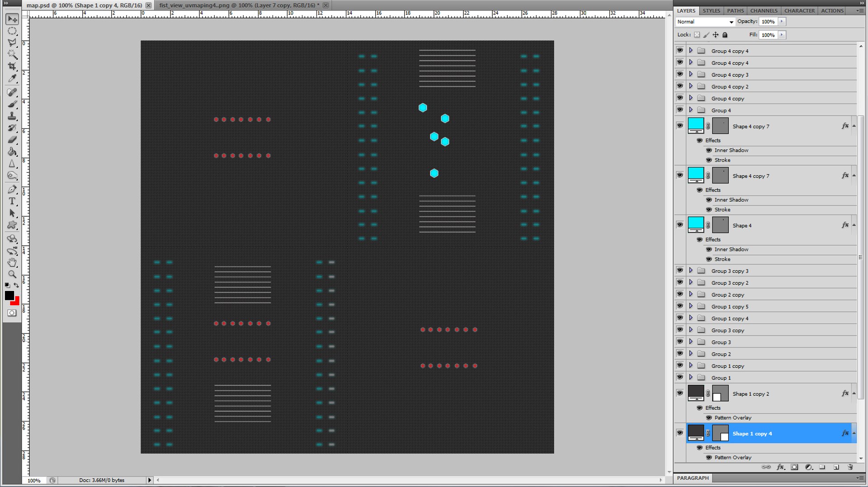Expand the Group 4 folder
This screenshot has height=487, width=868.
coord(691,110)
